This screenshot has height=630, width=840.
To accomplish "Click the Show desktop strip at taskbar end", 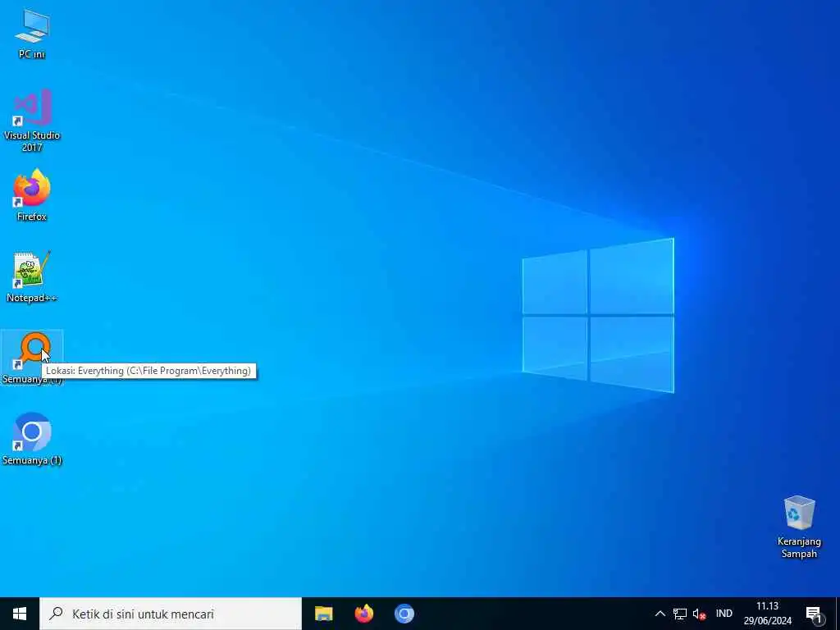I will click(x=838, y=614).
